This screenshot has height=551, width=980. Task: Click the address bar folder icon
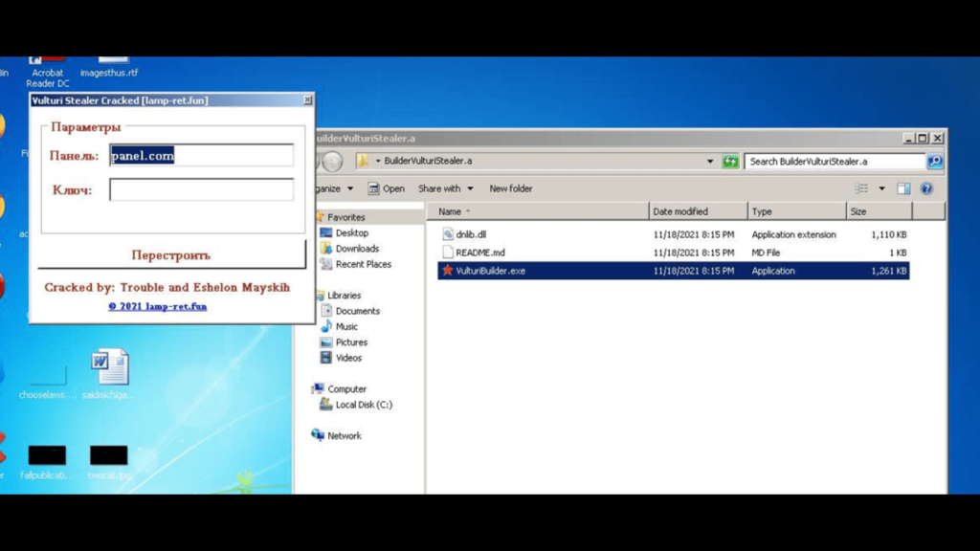coord(363,161)
